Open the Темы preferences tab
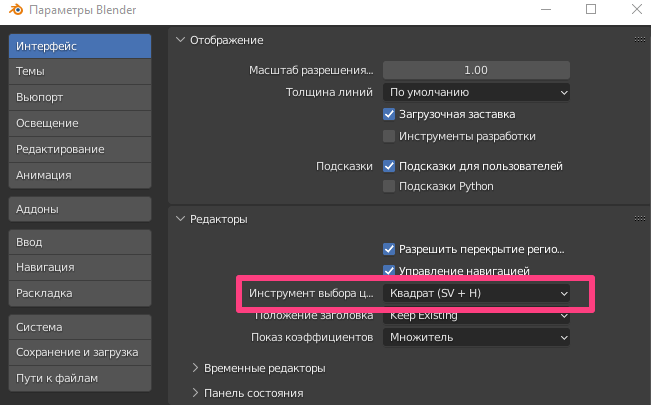 coord(80,72)
